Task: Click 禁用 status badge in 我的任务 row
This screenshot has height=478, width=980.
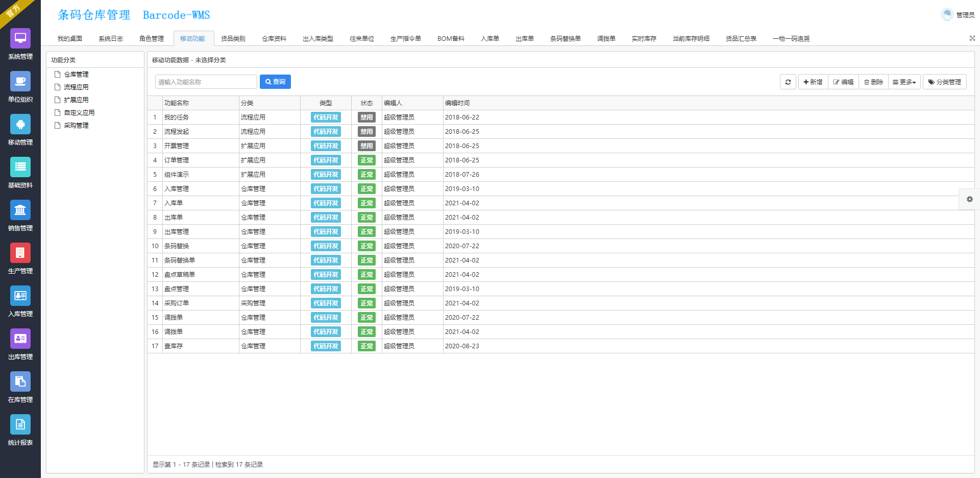Action: pyautogui.click(x=366, y=117)
